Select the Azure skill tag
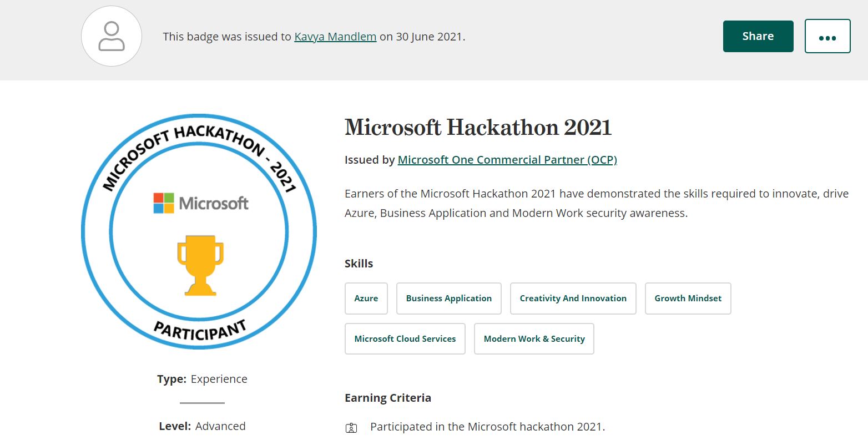The height and width of the screenshot is (445, 868). [x=366, y=299]
